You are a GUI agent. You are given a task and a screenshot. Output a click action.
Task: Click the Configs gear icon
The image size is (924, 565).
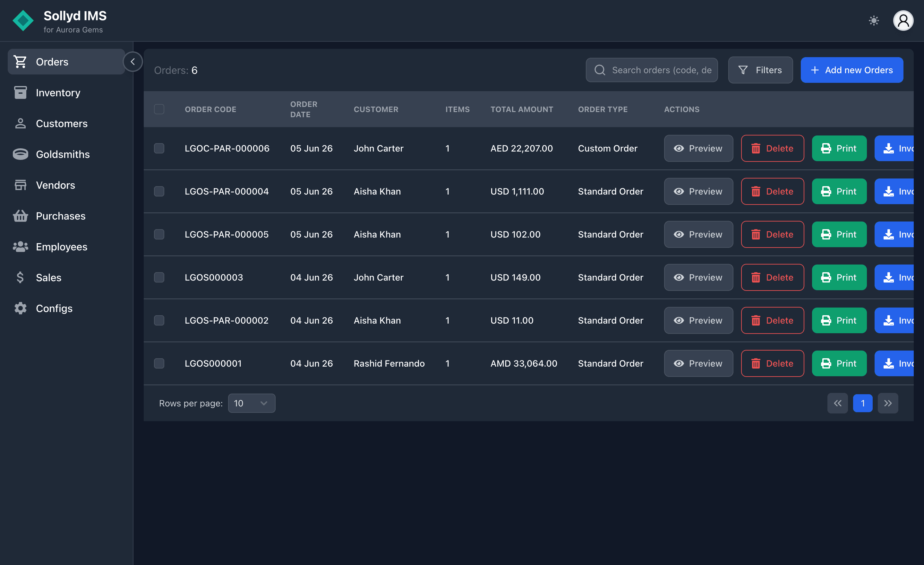coord(20,309)
